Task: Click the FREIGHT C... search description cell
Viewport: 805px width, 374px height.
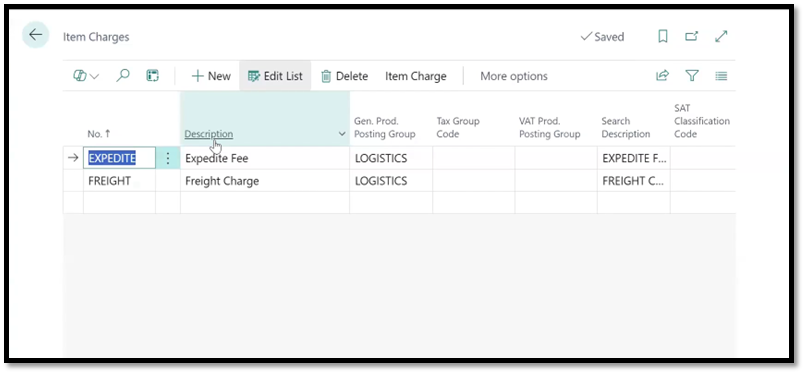Action: 634,181
